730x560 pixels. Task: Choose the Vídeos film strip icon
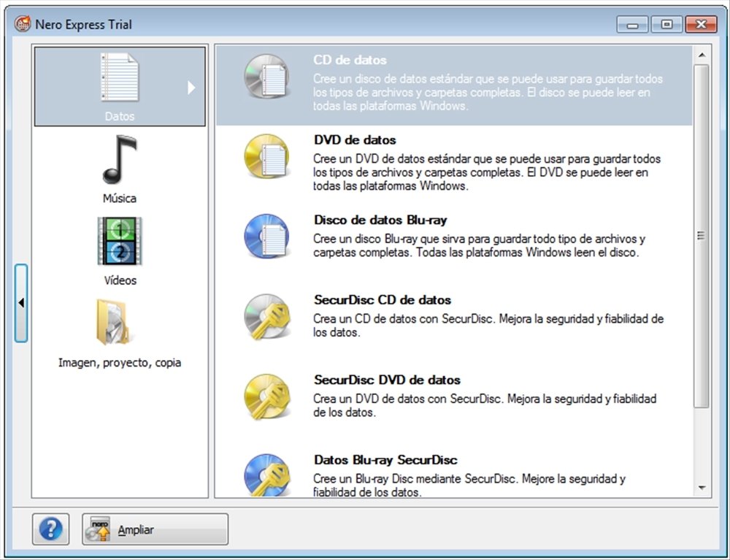click(120, 241)
